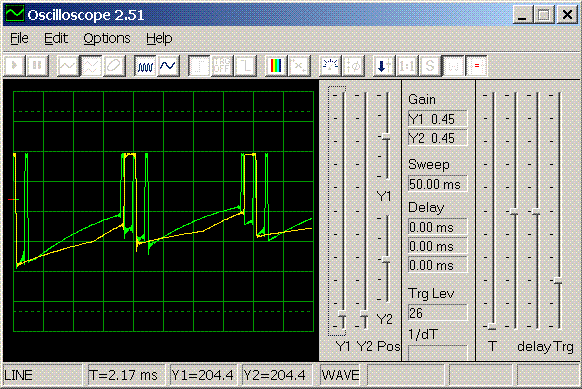Viewport: 582px width, 389px height.
Task: Click the Trg slider handle
Action: point(558,281)
